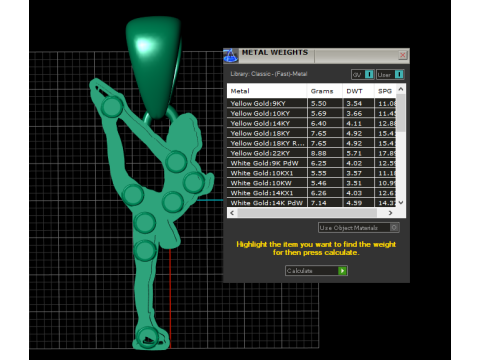Select the White Gold:14KX1 row
Image resolution: width=480 pixels, height=360 pixels.
pyautogui.click(x=312, y=193)
